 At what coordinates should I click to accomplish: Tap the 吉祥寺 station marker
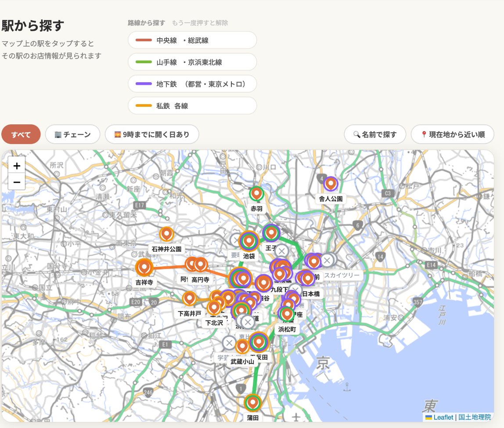[144, 268]
